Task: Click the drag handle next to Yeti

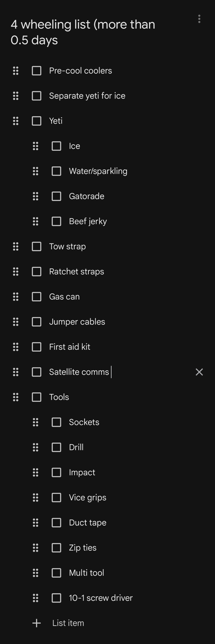Action: click(x=15, y=121)
